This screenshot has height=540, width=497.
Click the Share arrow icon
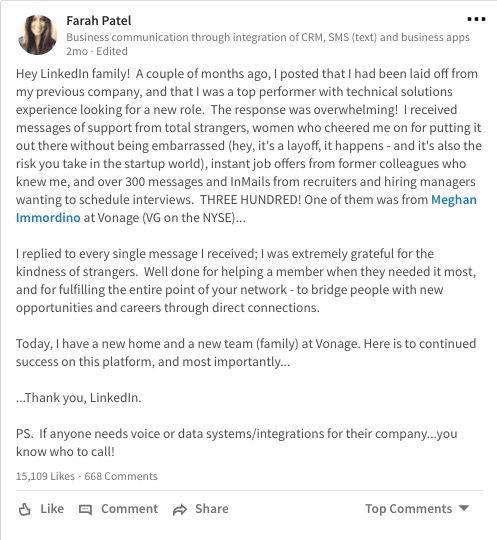(179, 510)
